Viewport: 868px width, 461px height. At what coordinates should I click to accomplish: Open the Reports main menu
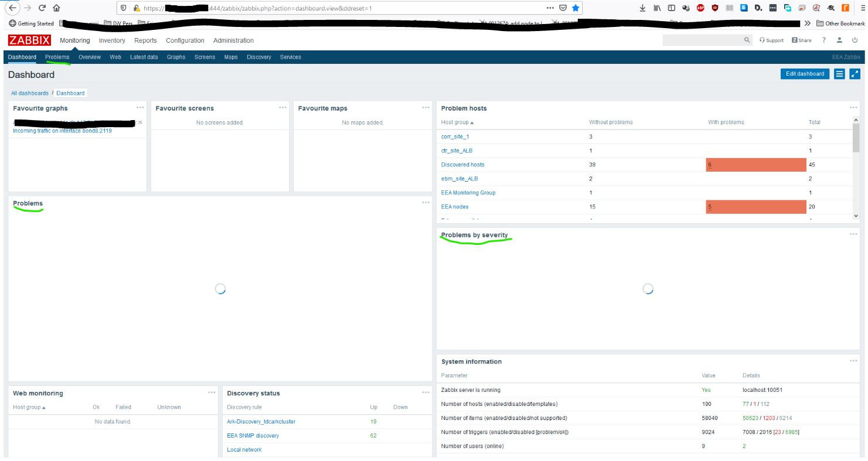(x=145, y=40)
